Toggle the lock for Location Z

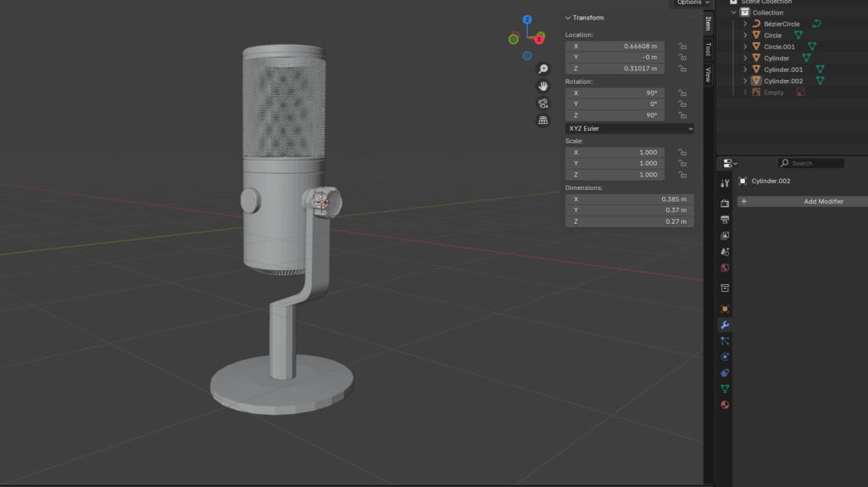pyautogui.click(x=682, y=69)
